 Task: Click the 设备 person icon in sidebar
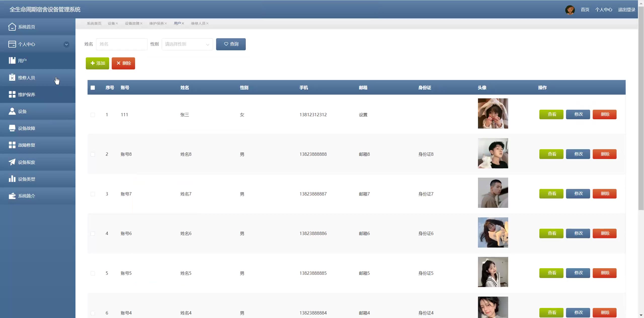click(12, 111)
